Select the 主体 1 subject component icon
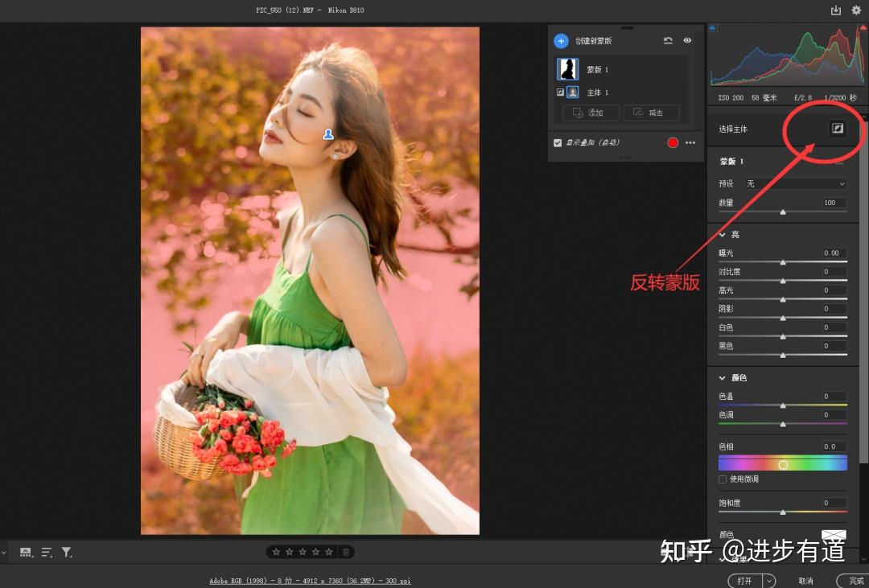 point(573,93)
